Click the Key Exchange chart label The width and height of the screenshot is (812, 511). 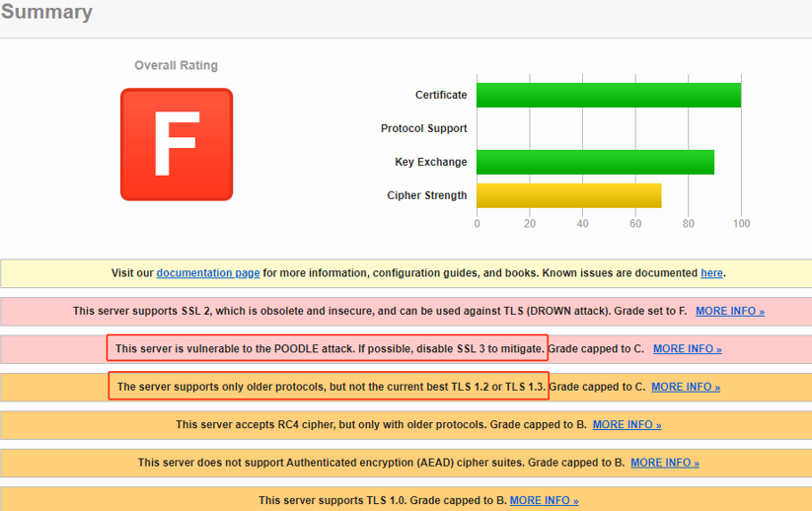tap(430, 162)
